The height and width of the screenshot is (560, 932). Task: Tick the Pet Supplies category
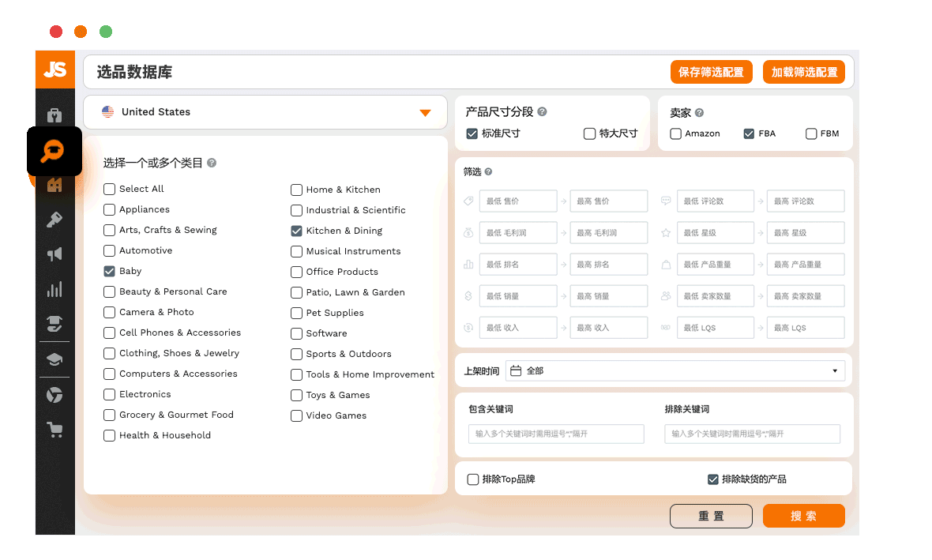coord(297,313)
